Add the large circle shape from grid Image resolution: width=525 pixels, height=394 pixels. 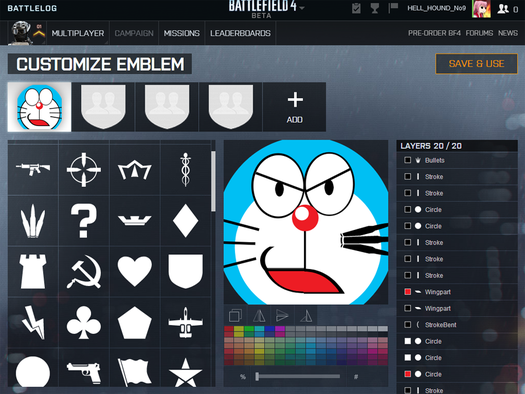[x=33, y=372]
